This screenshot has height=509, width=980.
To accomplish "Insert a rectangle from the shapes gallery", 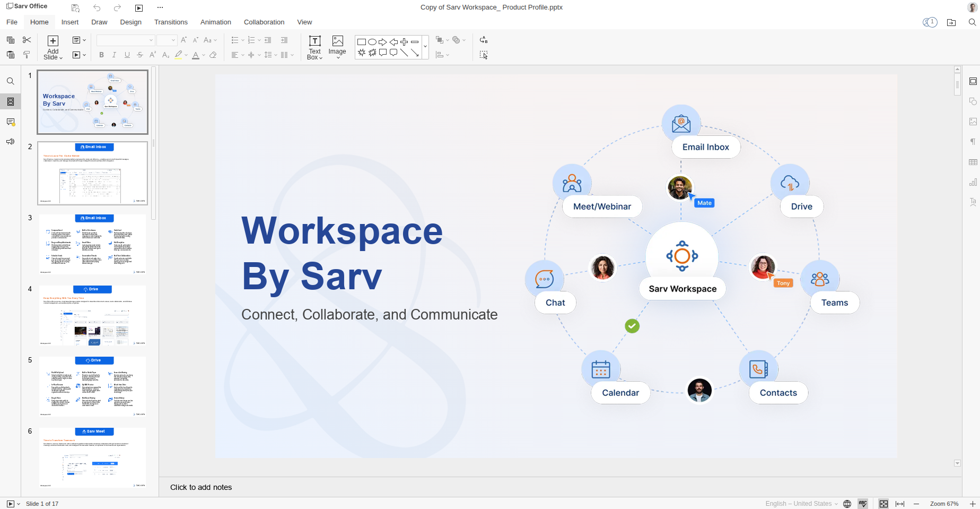I will [362, 41].
